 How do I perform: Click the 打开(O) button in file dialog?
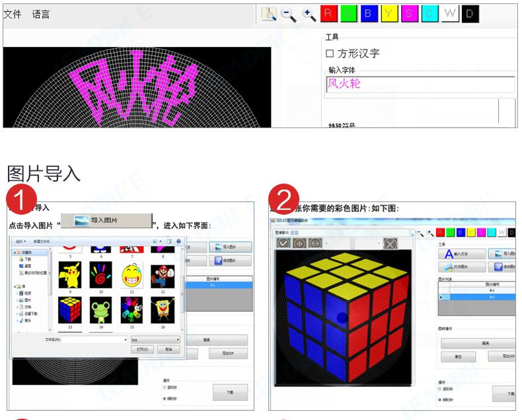tap(141, 349)
